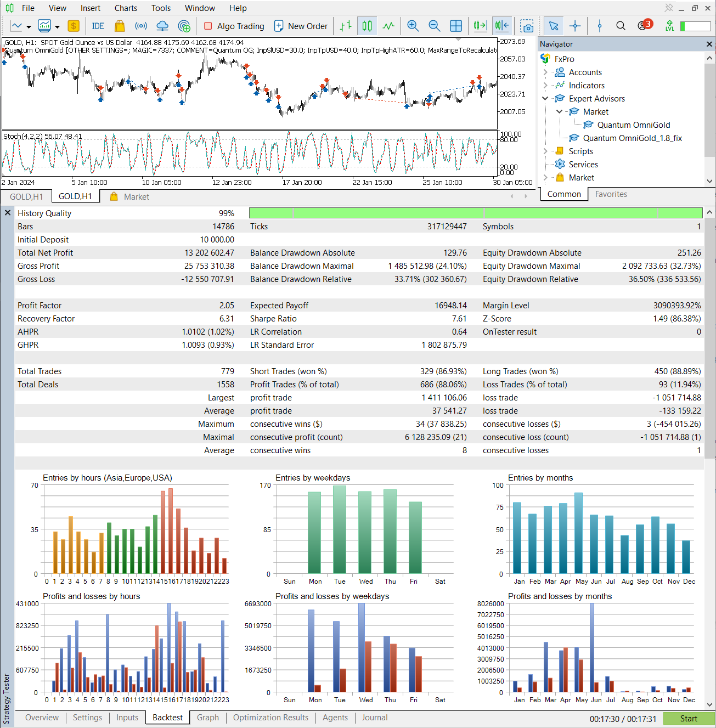Click the Services gear icon in Navigator
Viewport: 716px width, 728px height.
click(560, 164)
